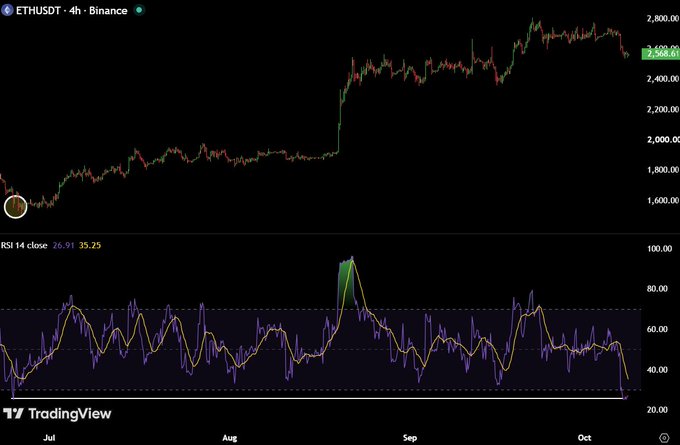The width and height of the screenshot is (680, 445).
Task: Click the green market status dot
Action: click(139, 10)
